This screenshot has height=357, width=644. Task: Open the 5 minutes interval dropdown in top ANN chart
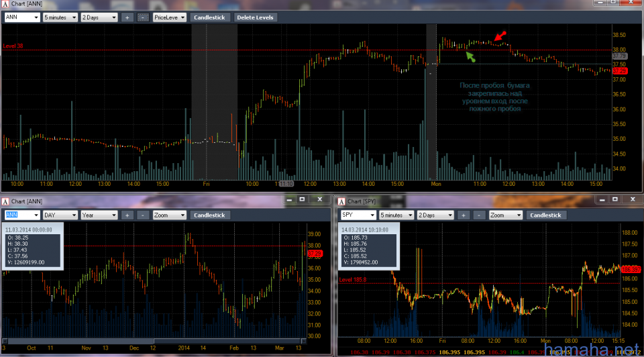click(x=60, y=17)
